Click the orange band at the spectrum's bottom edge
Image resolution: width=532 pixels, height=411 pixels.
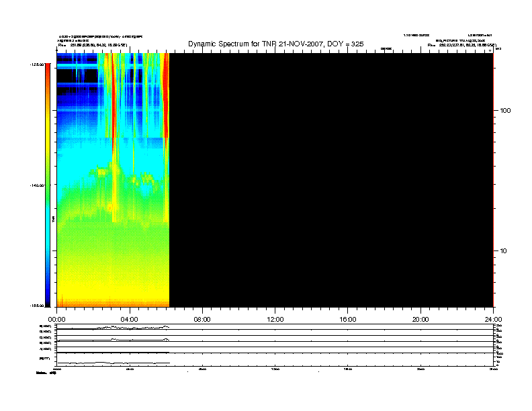click(x=113, y=303)
